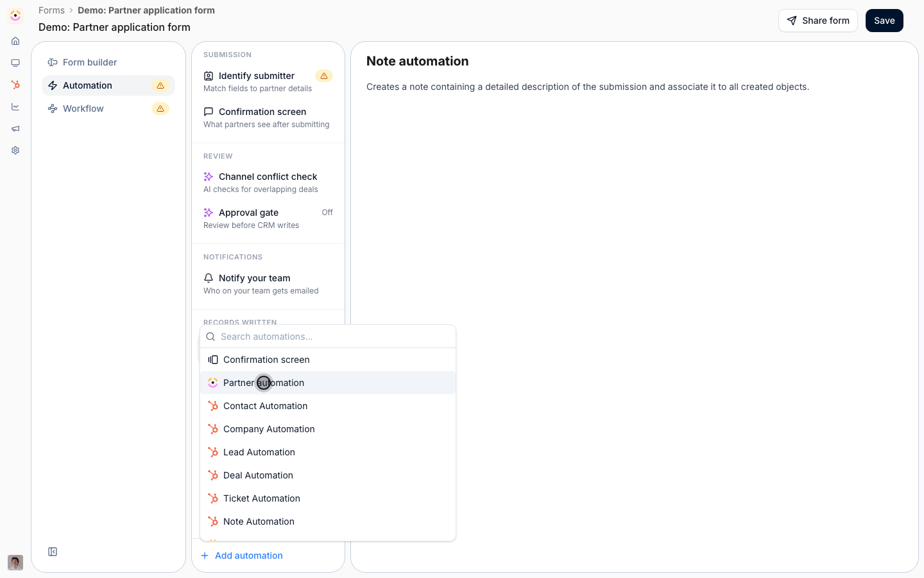This screenshot has width=924, height=578.
Task: Choose Ticket Automation from the list
Action: 328,498
